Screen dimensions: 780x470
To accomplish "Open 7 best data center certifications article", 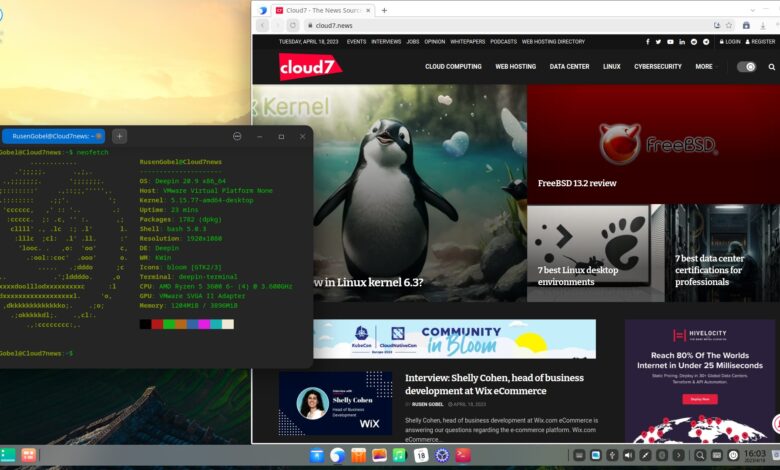I will (709, 270).
